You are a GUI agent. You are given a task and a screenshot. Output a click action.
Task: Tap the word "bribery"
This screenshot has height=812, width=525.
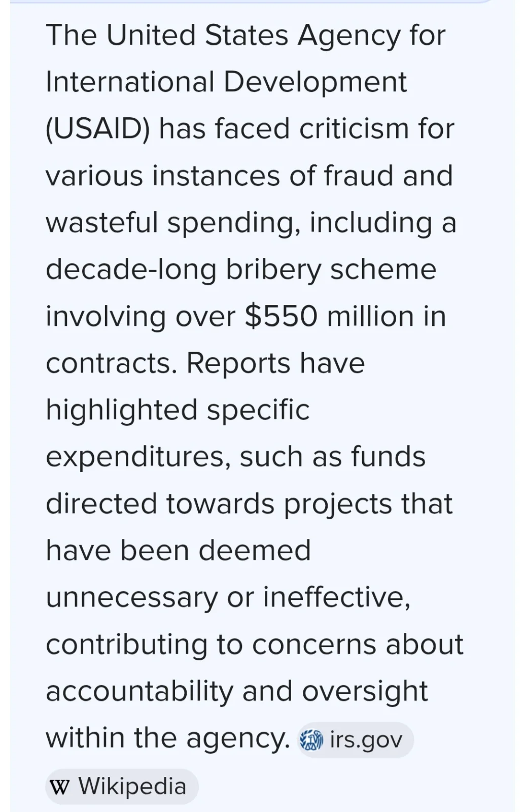[x=273, y=269]
